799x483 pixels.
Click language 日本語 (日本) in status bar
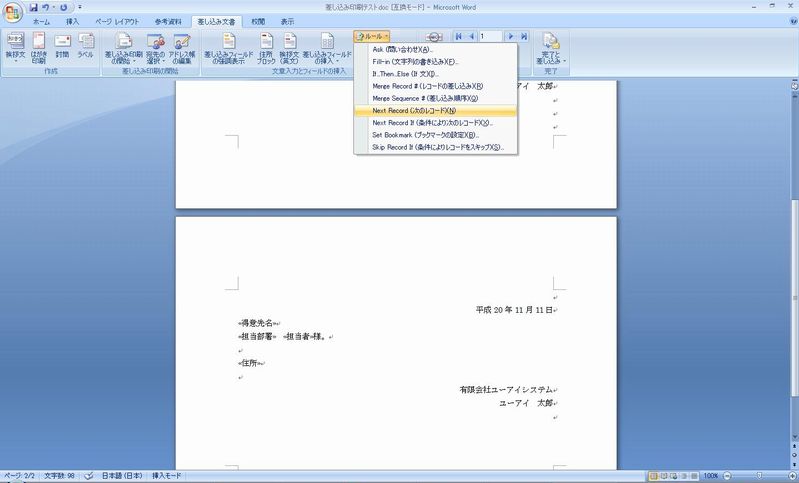pos(122,475)
